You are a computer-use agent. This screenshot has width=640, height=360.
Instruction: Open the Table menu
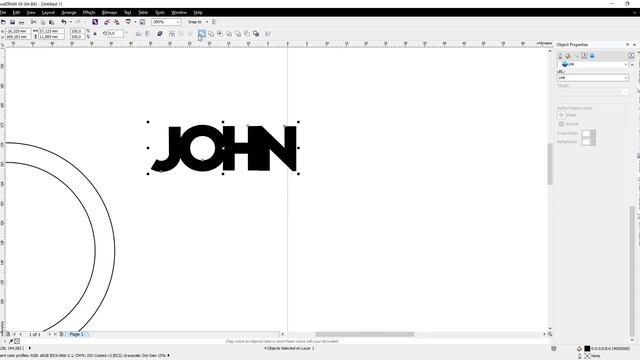tap(143, 13)
